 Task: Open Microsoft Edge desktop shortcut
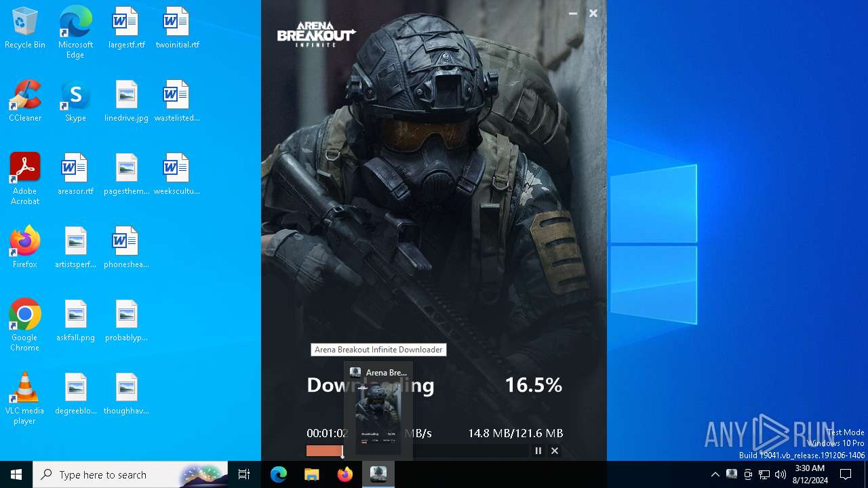point(75,33)
